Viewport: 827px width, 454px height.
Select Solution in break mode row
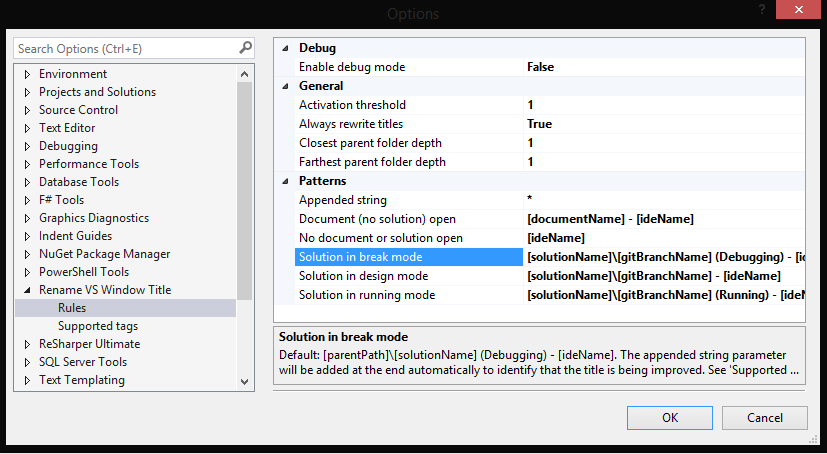[x=409, y=257]
